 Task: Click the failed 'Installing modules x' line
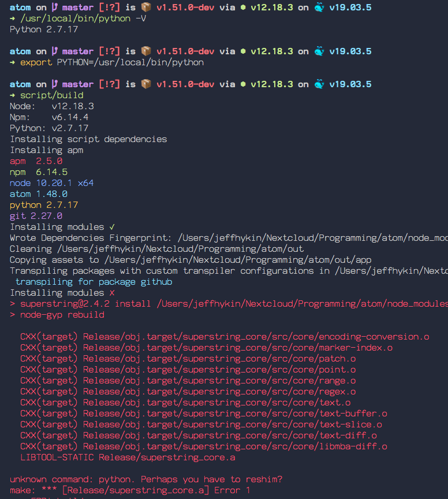62,293
